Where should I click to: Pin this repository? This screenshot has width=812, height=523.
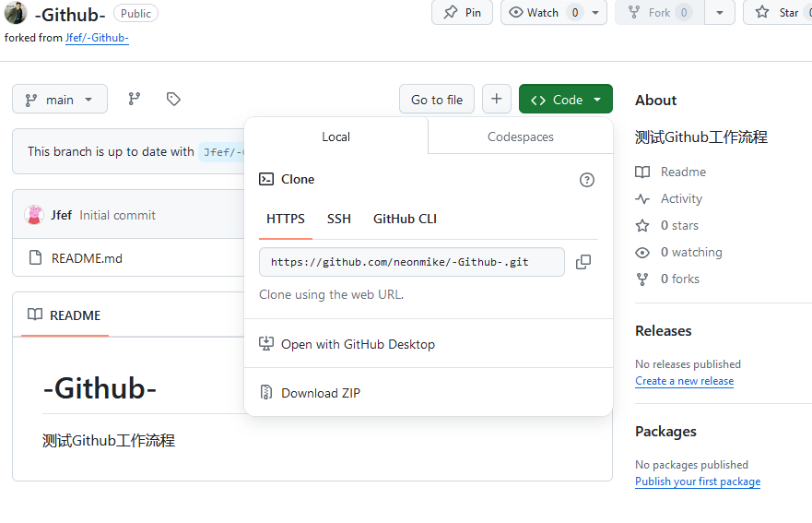[x=462, y=13]
